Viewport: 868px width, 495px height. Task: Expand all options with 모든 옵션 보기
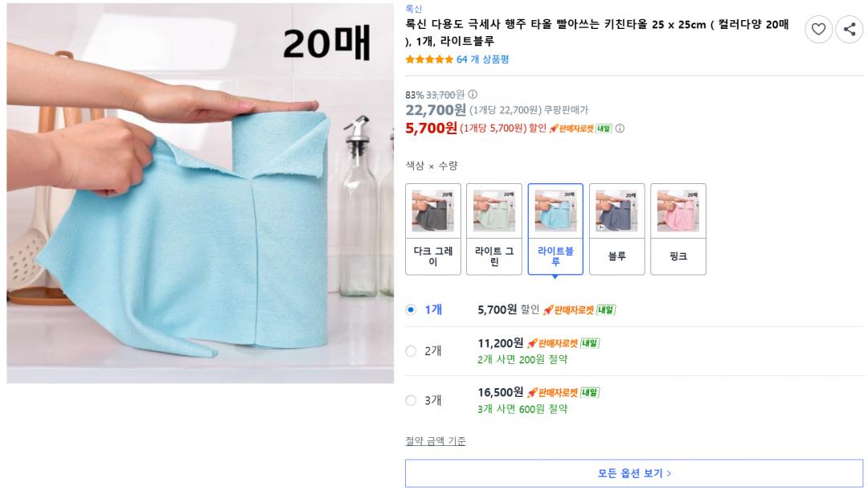click(x=634, y=473)
